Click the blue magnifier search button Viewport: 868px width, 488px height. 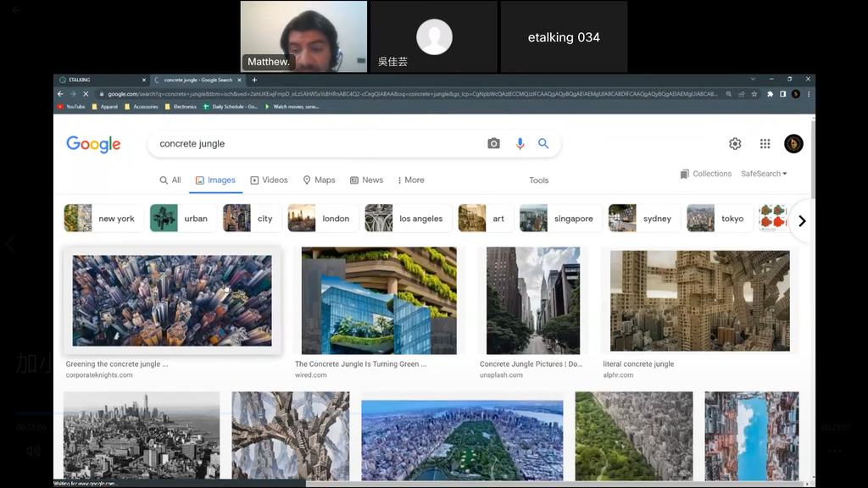(x=543, y=144)
